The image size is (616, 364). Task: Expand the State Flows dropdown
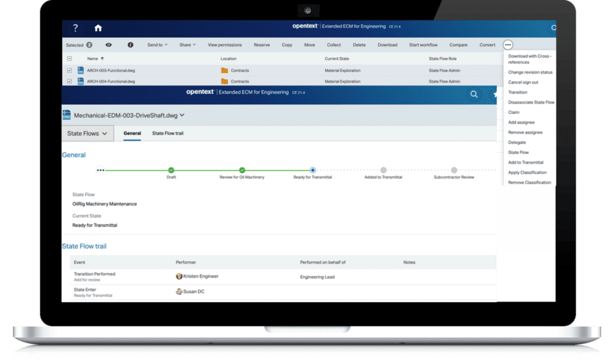[87, 133]
